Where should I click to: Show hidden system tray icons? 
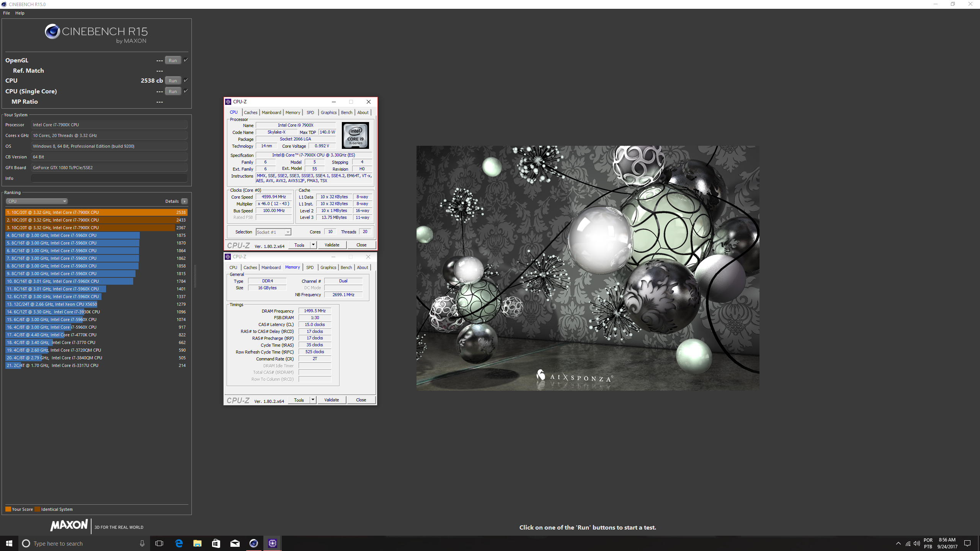click(898, 543)
